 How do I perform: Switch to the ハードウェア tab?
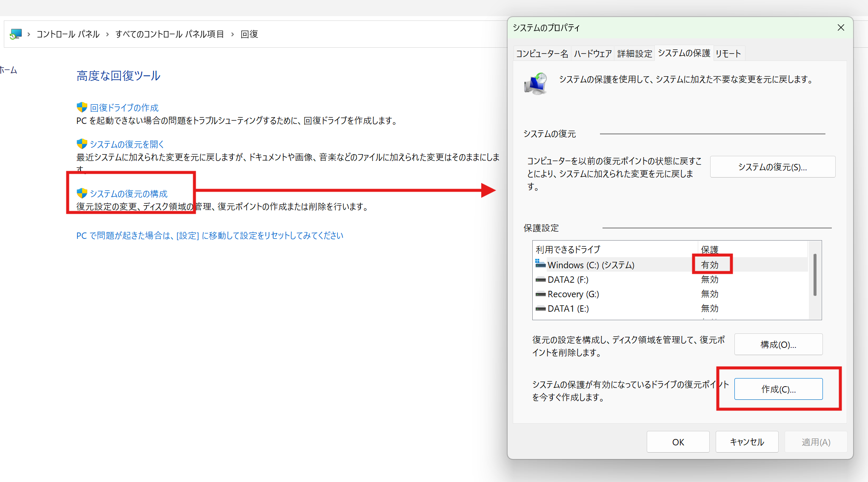[x=592, y=54]
